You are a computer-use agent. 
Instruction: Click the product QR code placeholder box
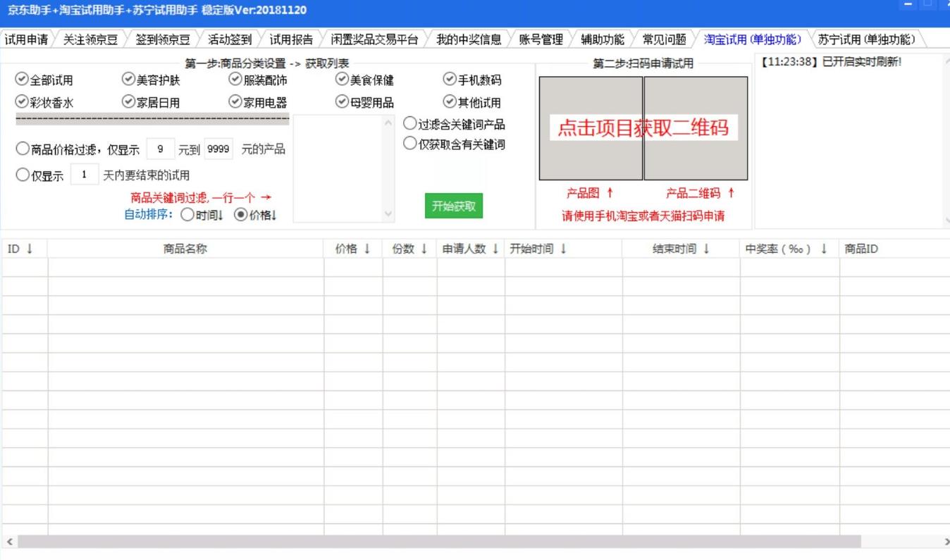[x=696, y=128]
